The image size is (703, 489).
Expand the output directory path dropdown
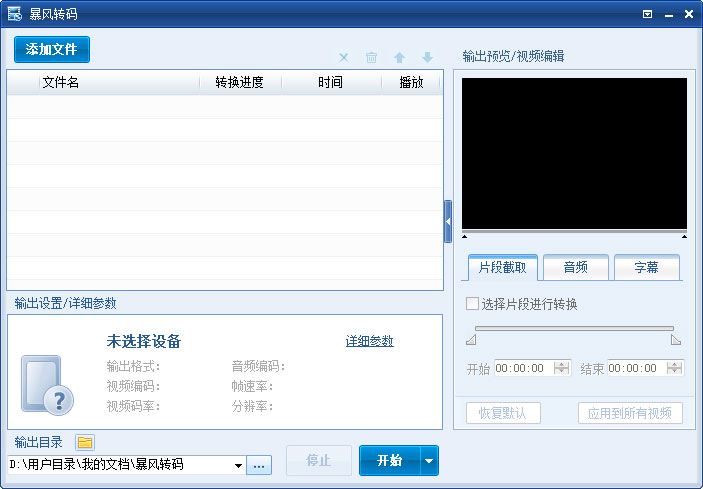238,465
